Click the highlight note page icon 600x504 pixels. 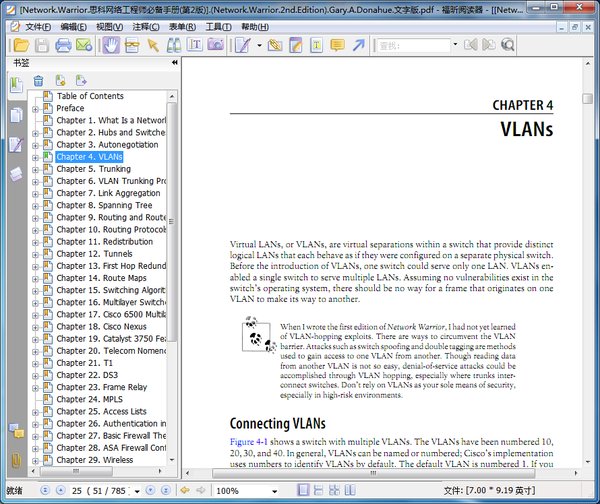pos(296,45)
